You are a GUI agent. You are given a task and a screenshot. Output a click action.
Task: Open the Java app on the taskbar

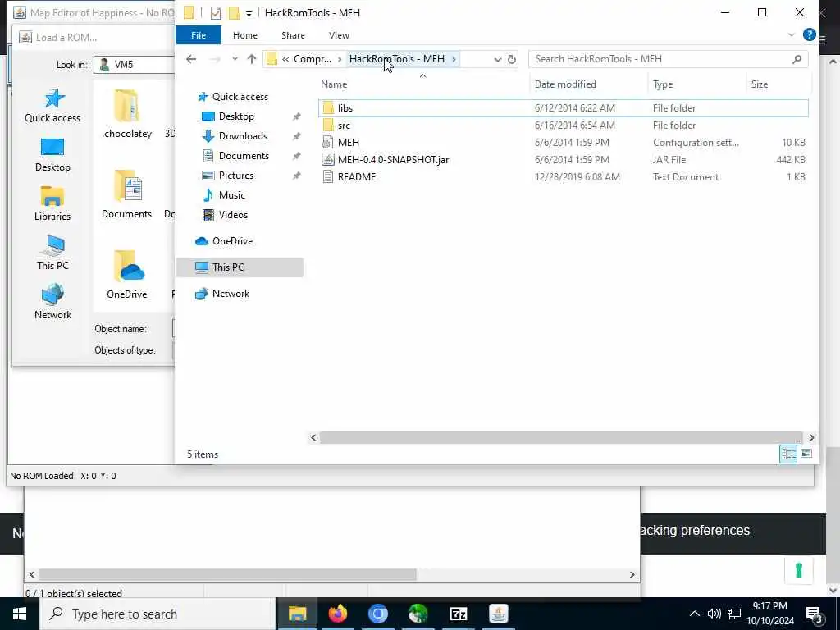[x=498, y=614]
